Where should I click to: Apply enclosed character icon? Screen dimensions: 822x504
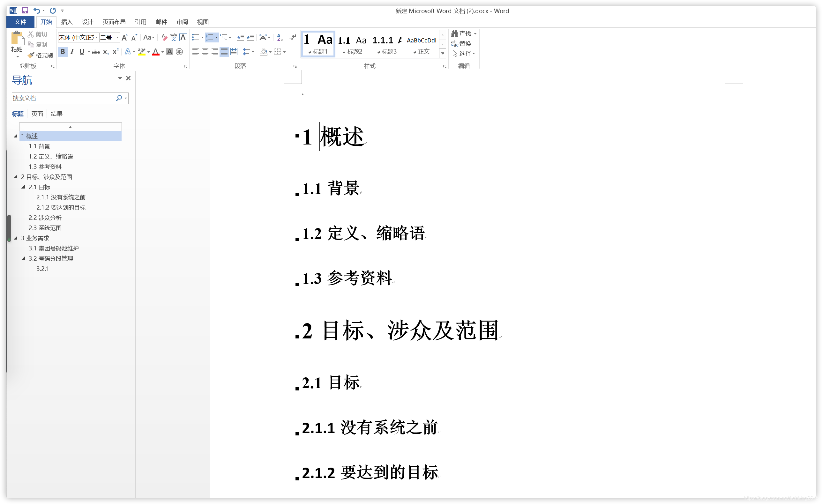click(x=179, y=52)
